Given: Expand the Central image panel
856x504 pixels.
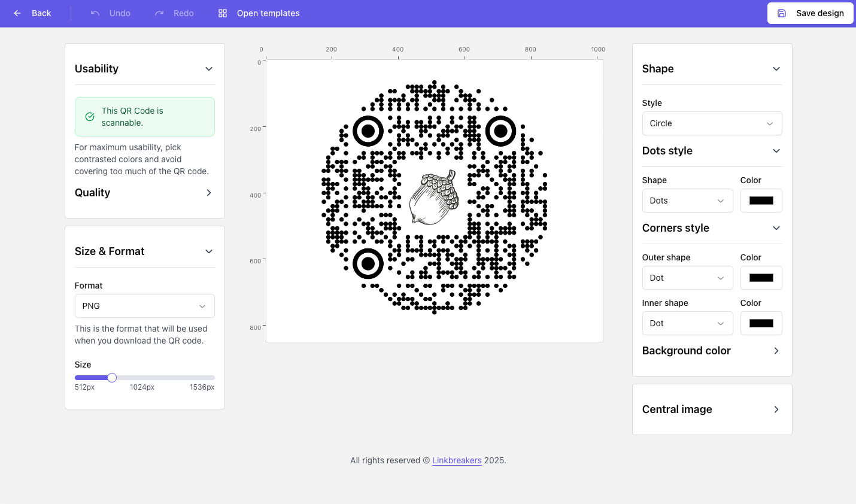Looking at the screenshot, I should 776,409.
